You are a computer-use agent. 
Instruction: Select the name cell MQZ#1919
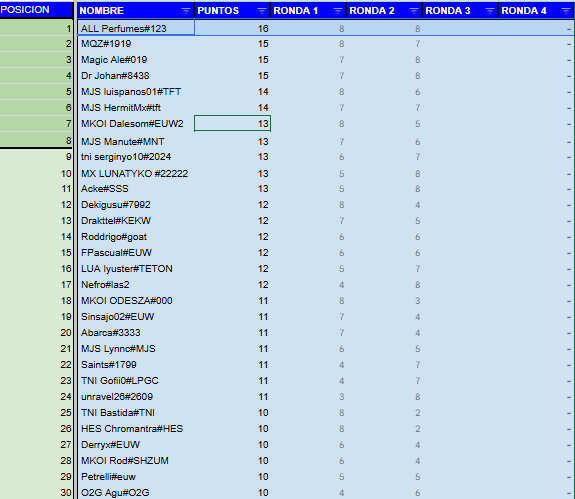[x=136, y=44]
